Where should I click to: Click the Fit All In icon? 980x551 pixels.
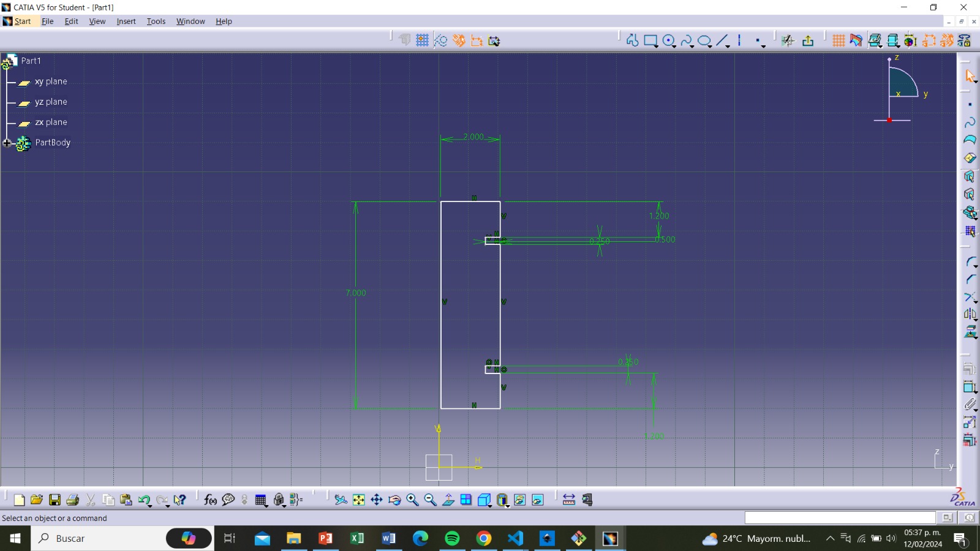coord(359,500)
